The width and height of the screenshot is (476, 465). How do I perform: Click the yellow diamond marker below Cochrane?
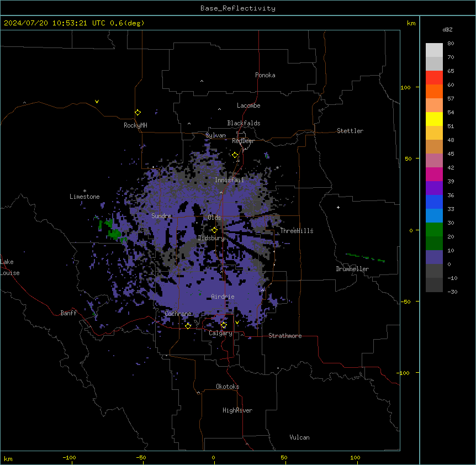pyautogui.click(x=188, y=326)
